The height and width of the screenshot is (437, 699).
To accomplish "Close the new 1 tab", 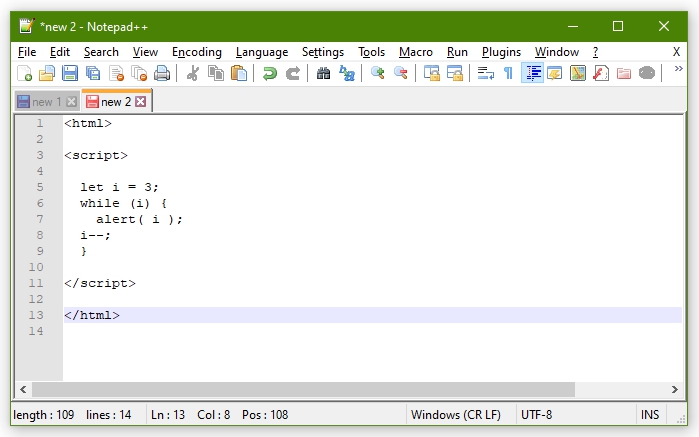I will pyautogui.click(x=71, y=102).
